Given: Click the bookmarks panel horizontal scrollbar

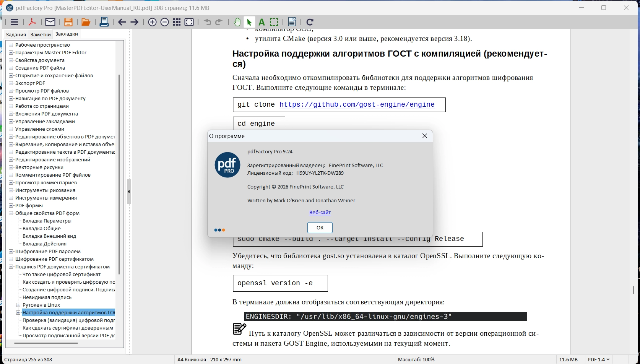Looking at the screenshot, I should click(46, 343).
